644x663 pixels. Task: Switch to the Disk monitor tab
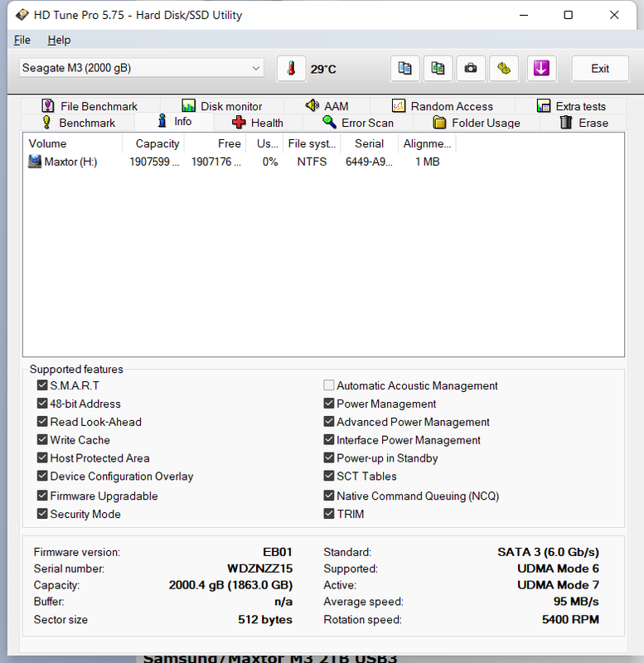221,106
